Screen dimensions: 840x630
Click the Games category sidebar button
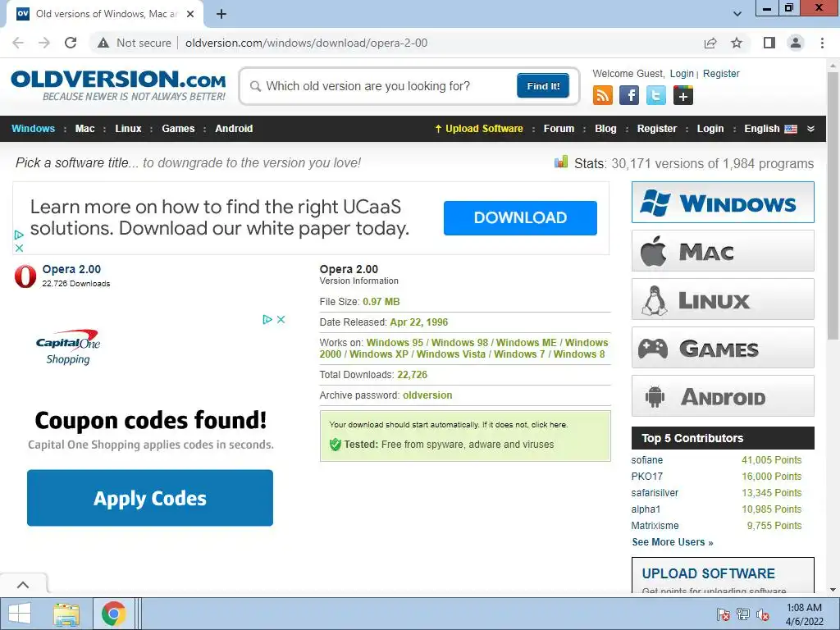pos(723,348)
